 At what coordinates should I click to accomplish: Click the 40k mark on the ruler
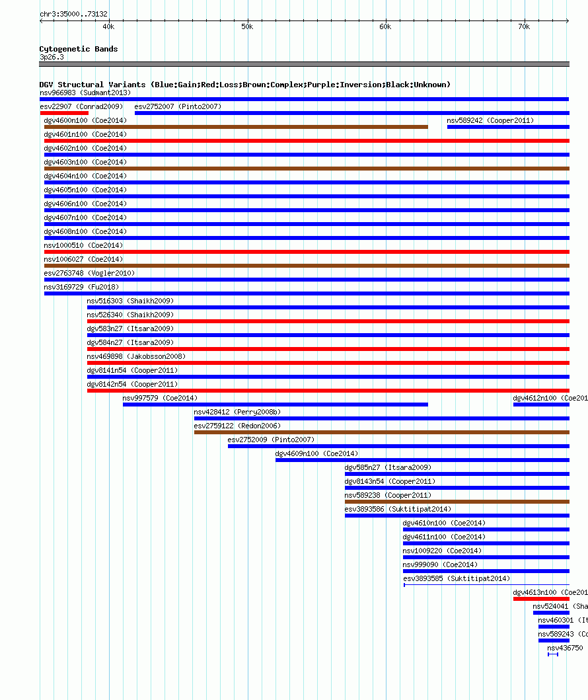[x=108, y=27]
